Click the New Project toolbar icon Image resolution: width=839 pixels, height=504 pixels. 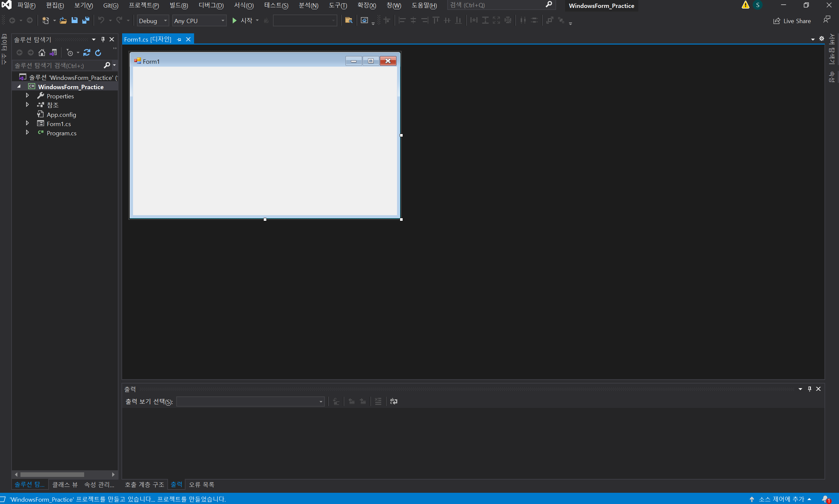(46, 20)
